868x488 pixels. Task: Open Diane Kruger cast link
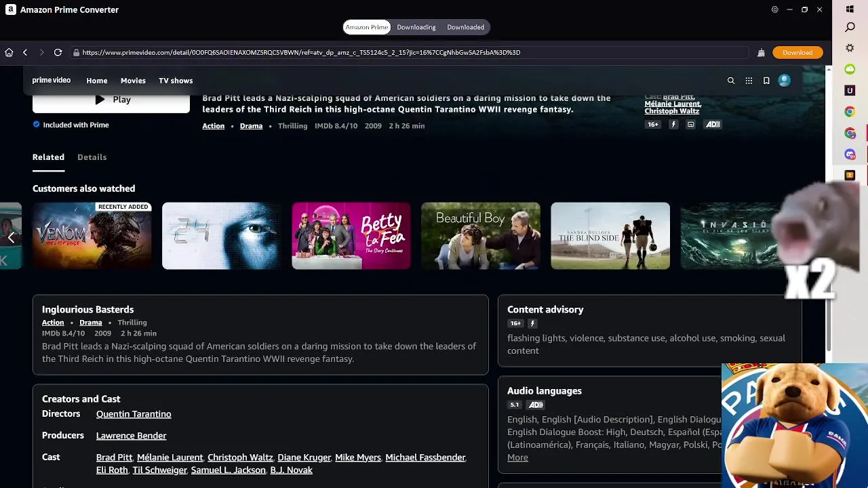click(x=304, y=457)
